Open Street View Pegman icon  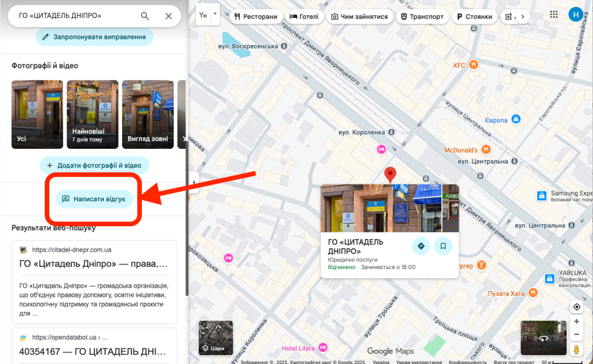pyautogui.click(x=576, y=350)
